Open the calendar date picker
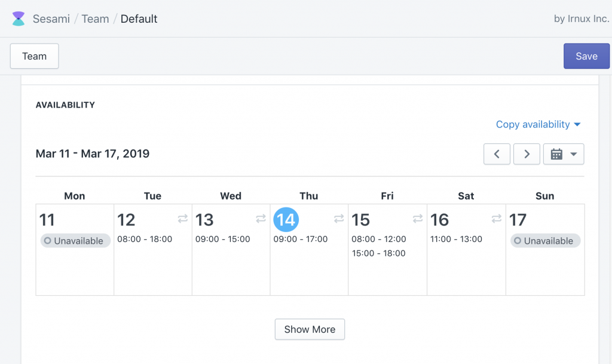Image resolution: width=612 pixels, height=364 pixels. coord(564,154)
